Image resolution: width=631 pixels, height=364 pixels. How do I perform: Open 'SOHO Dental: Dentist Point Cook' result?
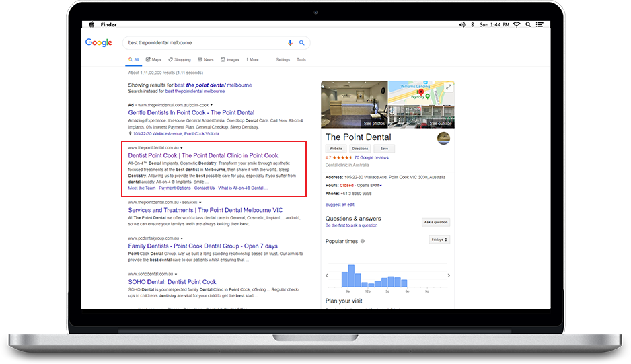click(x=172, y=282)
